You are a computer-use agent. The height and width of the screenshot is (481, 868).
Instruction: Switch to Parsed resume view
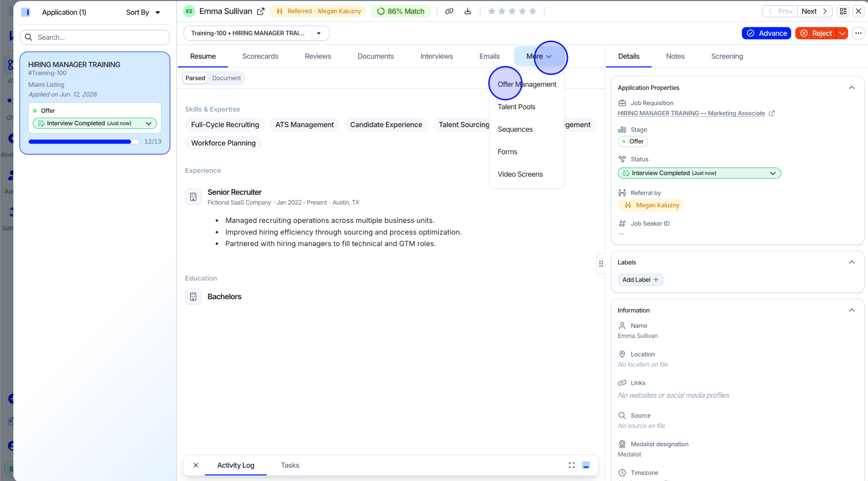coord(195,78)
